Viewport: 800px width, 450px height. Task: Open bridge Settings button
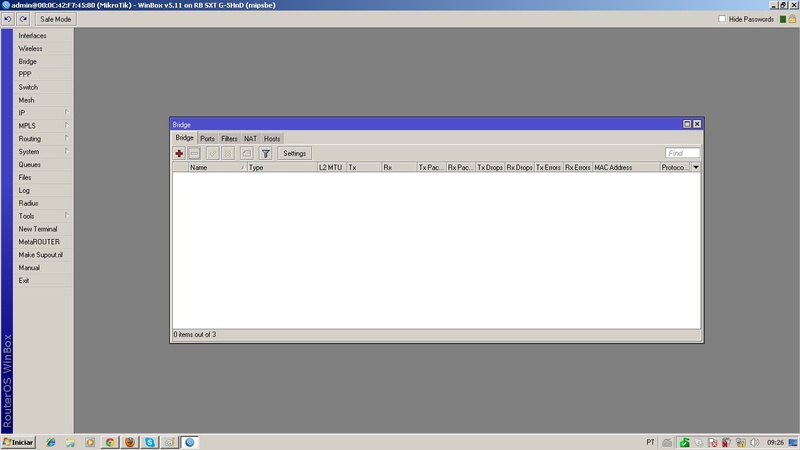pos(294,153)
